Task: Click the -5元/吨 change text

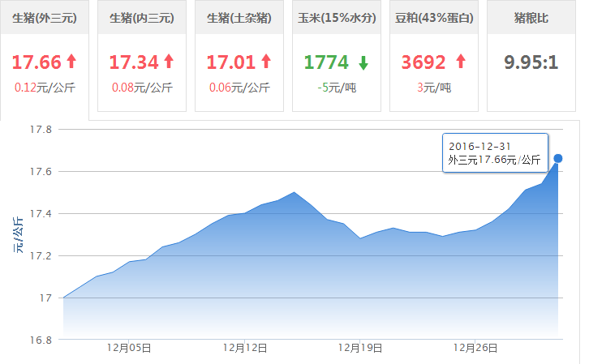Action: point(337,88)
